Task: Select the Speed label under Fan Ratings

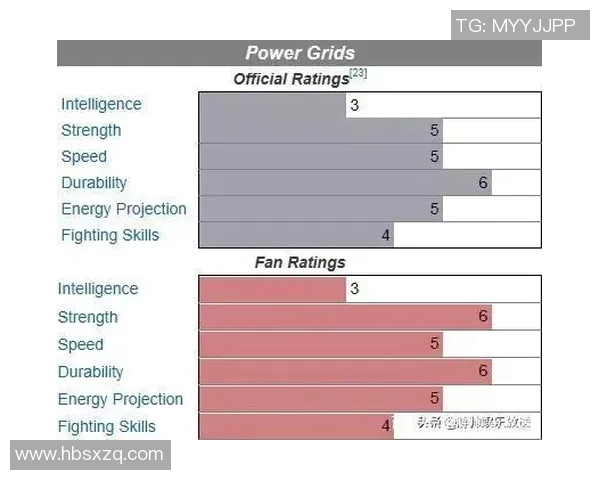Action: 80,344
